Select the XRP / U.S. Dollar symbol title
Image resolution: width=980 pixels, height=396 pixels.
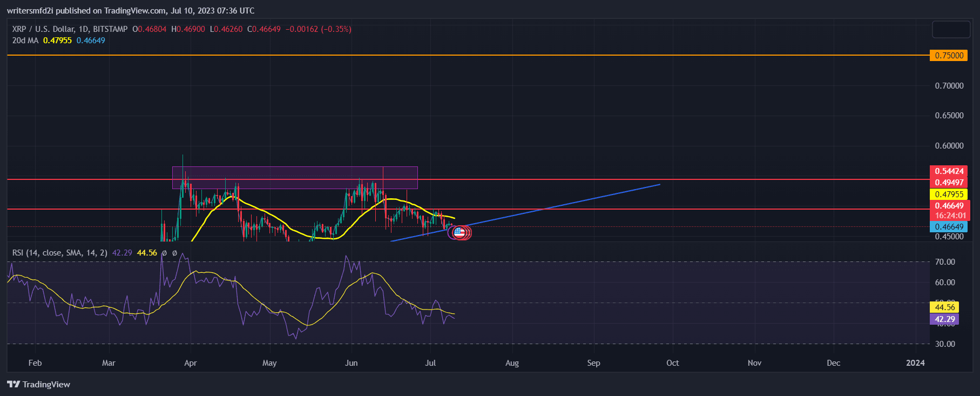click(70, 29)
